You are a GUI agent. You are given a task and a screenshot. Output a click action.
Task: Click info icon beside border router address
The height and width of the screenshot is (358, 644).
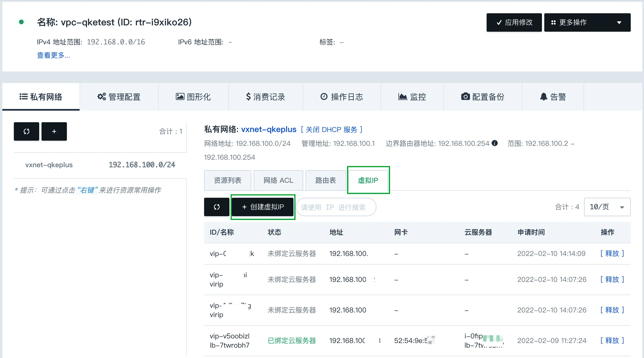495,143
